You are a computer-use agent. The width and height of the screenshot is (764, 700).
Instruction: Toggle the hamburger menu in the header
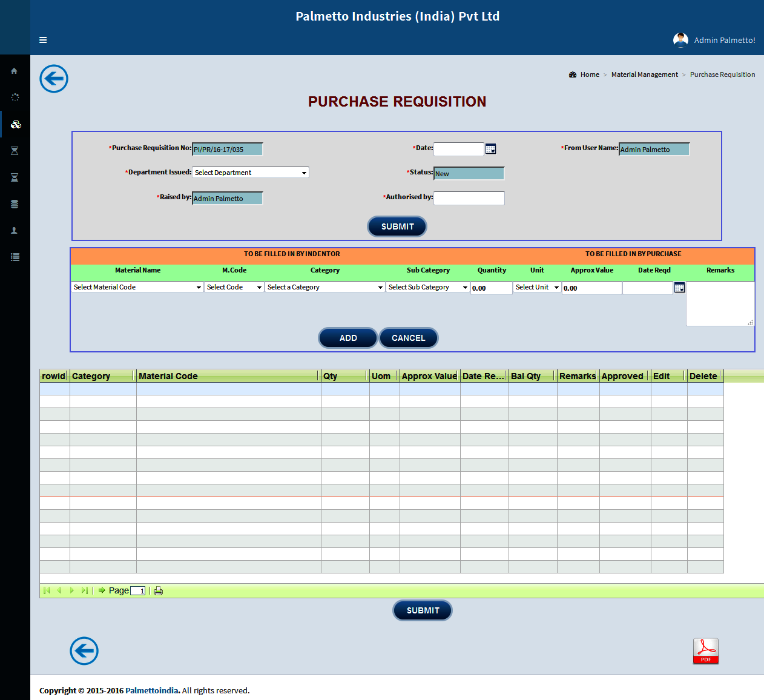click(43, 40)
